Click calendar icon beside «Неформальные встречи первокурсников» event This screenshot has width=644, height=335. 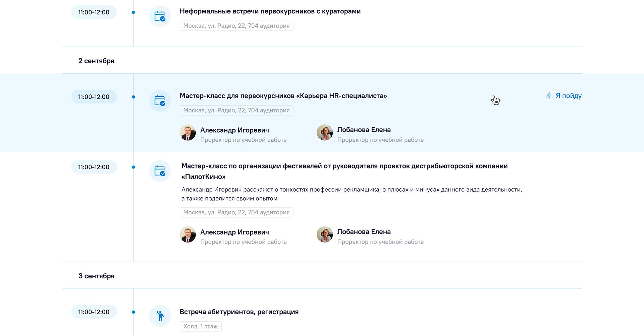tap(160, 16)
